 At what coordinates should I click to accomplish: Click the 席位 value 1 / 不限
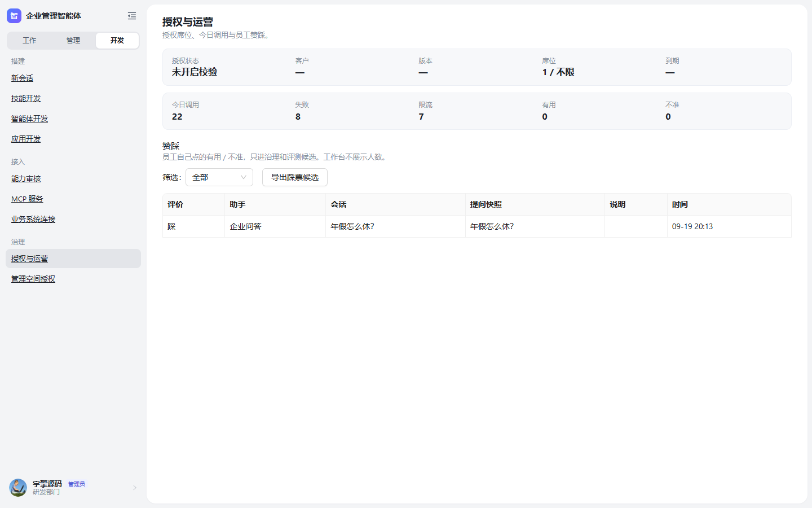(558, 72)
